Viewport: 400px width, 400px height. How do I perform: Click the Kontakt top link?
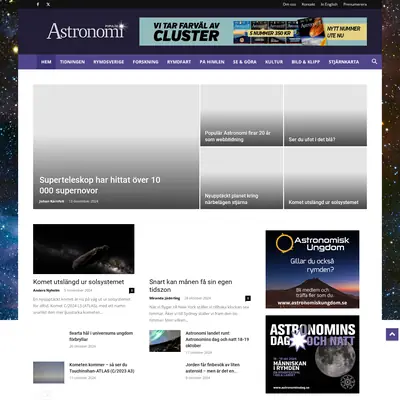[308, 4]
